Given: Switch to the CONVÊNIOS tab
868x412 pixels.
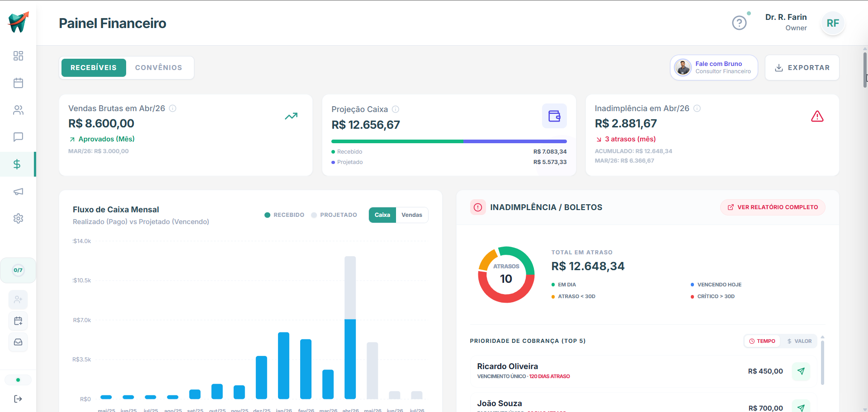Looking at the screenshot, I should [x=159, y=68].
